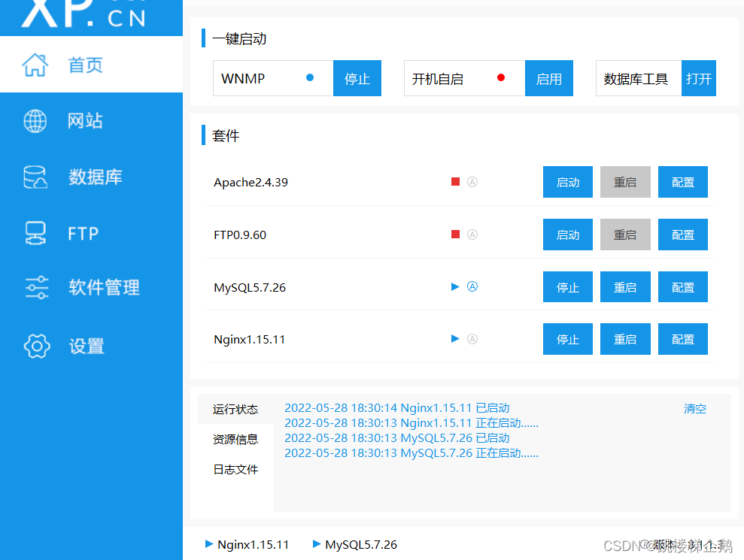Select the 首页 menu item

coord(91,65)
